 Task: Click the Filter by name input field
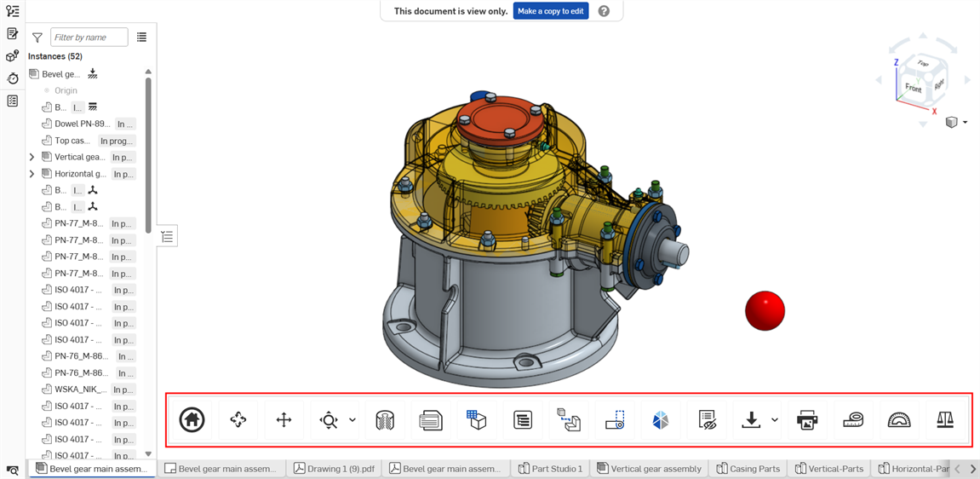click(89, 38)
